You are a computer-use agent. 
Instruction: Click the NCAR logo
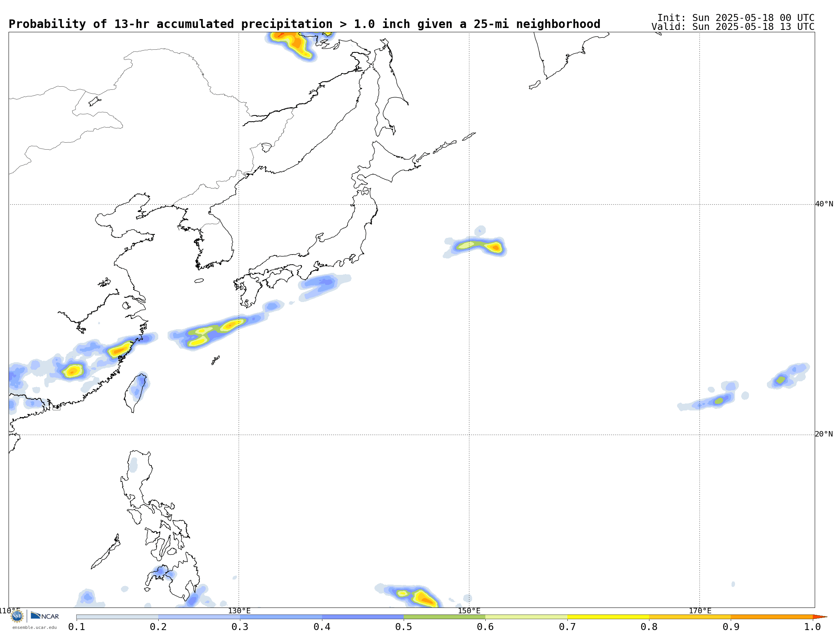pos(45,616)
